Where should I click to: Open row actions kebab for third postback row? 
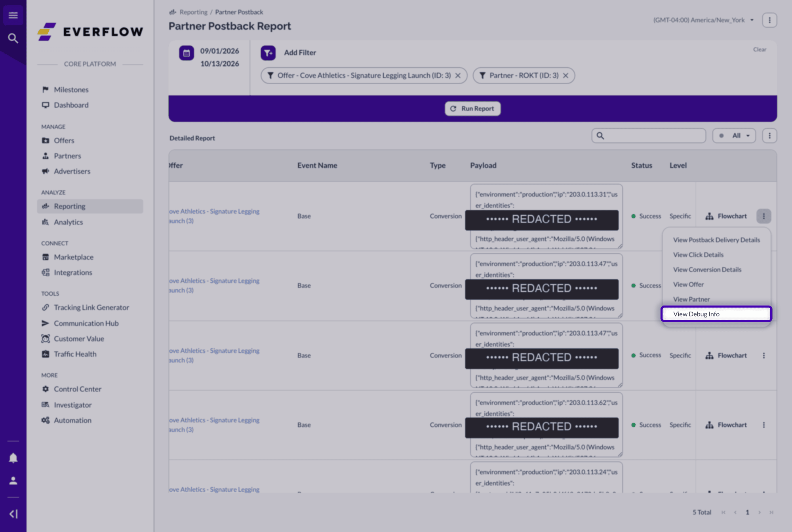(x=764, y=355)
